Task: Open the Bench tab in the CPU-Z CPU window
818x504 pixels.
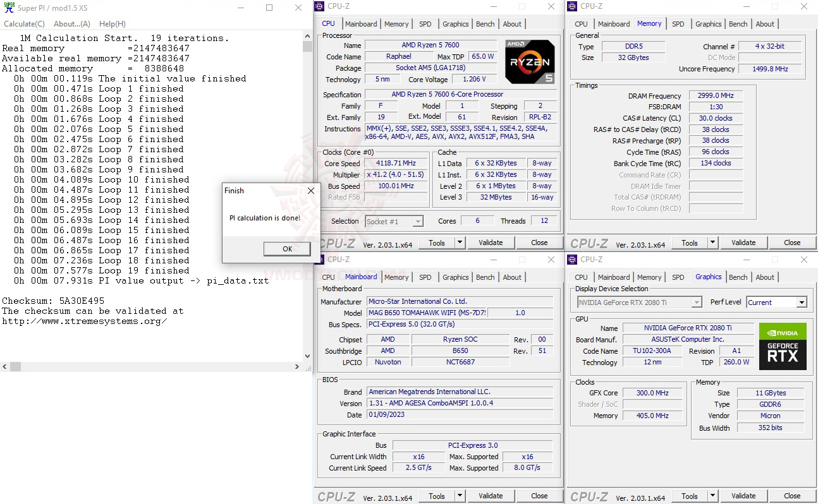Action: point(485,24)
